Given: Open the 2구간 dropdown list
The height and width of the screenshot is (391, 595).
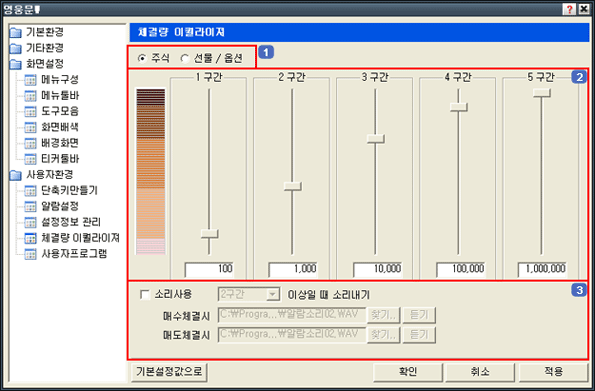Looking at the screenshot, I should point(272,295).
